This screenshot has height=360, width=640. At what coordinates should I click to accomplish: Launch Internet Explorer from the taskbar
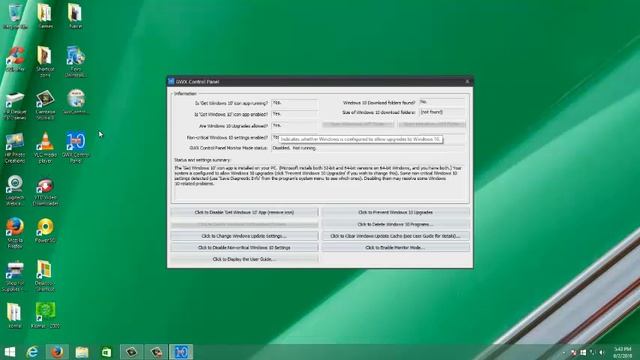click(x=32, y=352)
